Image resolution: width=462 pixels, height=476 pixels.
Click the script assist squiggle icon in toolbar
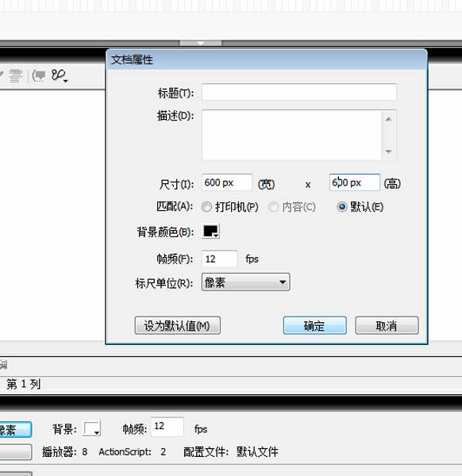click(60, 75)
